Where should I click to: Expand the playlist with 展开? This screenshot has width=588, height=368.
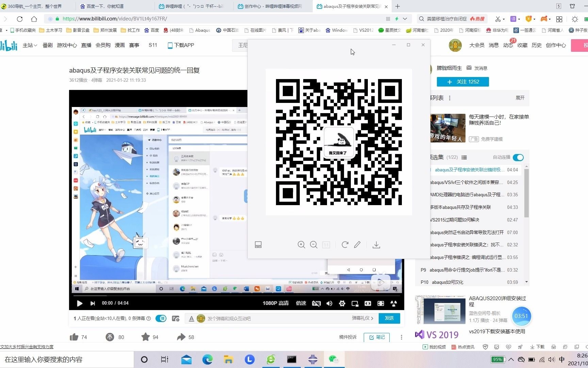520,98
